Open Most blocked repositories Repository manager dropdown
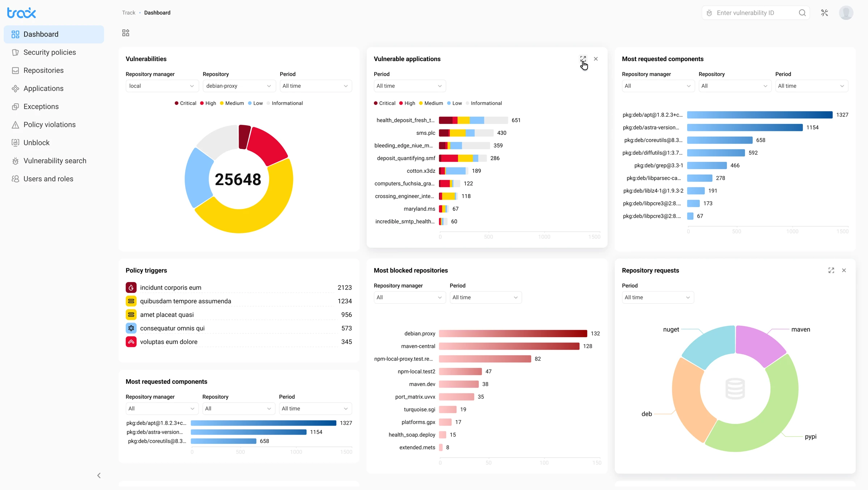Image resolution: width=868 pixels, height=490 pixels. [410, 298]
